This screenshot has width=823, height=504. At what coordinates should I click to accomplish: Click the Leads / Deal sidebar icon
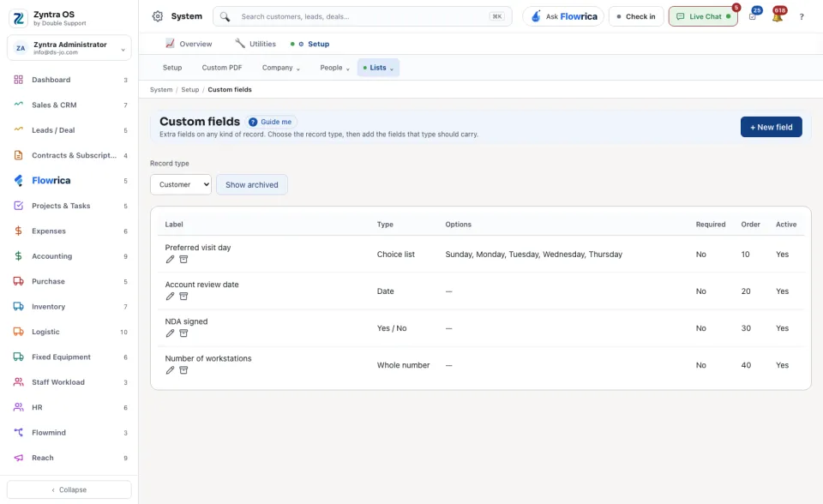[18, 129]
